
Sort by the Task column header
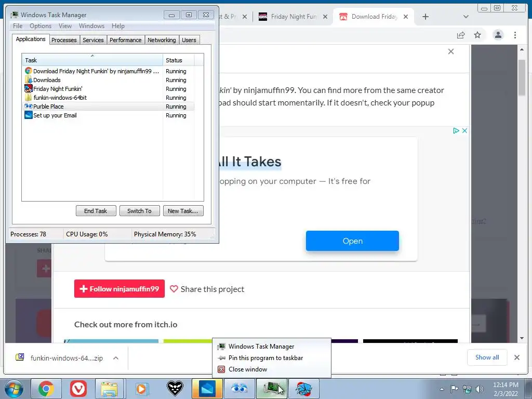92,60
